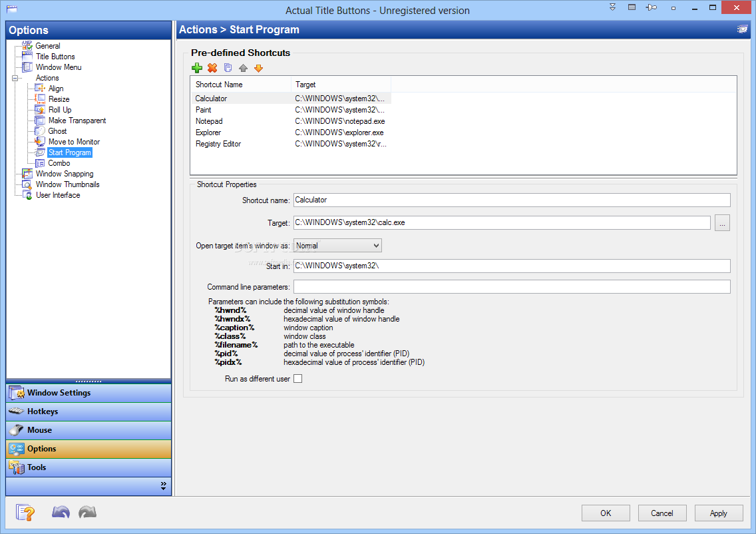Open the Hotkeys section
This screenshot has height=534, width=756.
(89, 411)
